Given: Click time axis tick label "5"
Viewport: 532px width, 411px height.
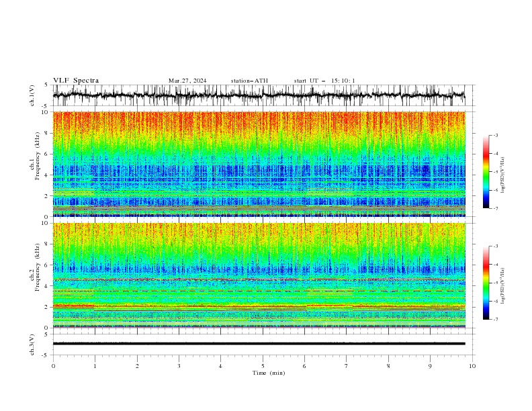Looking at the screenshot, I should click(x=263, y=366).
